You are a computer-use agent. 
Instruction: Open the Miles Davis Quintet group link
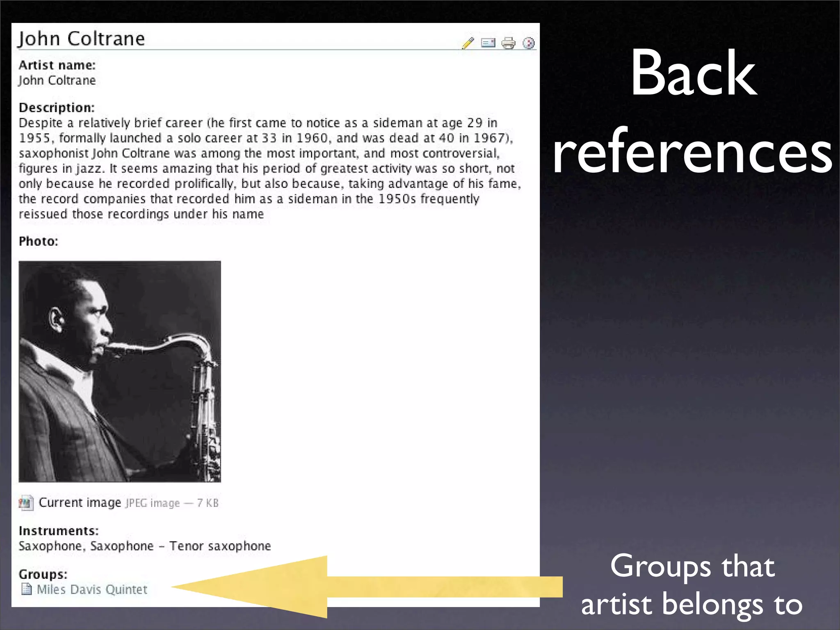[x=92, y=589]
